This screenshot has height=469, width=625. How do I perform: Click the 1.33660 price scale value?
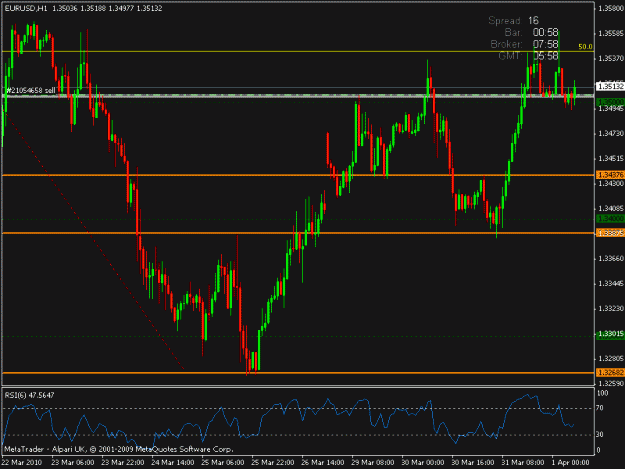[611, 259]
